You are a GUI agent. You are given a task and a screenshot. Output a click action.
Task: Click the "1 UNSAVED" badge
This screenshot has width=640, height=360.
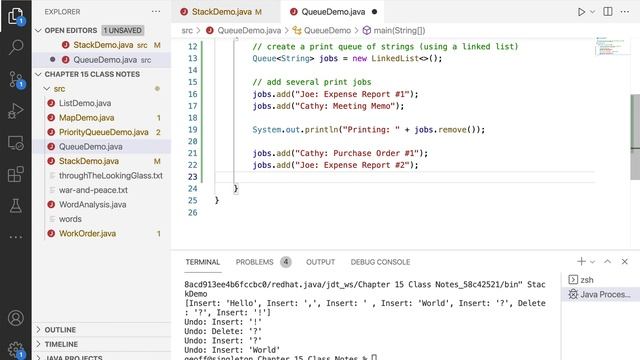click(x=122, y=30)
